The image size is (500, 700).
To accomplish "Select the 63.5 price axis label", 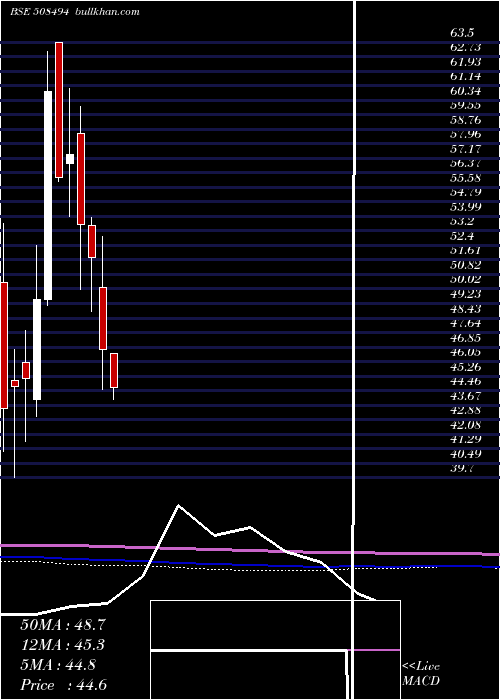I will pyautogui.click(x=462, y=33).
